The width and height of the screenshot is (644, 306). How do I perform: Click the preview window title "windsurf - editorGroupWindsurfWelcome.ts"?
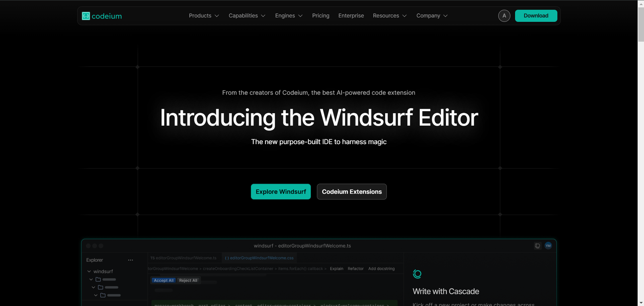coord(302,246)
